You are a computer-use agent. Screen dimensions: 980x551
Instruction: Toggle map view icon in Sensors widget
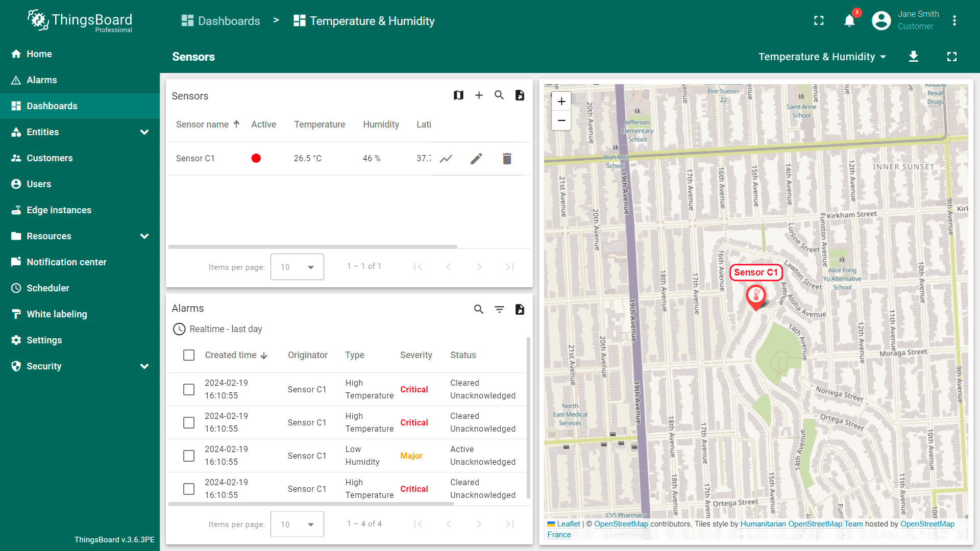click(x=458, y=95)
